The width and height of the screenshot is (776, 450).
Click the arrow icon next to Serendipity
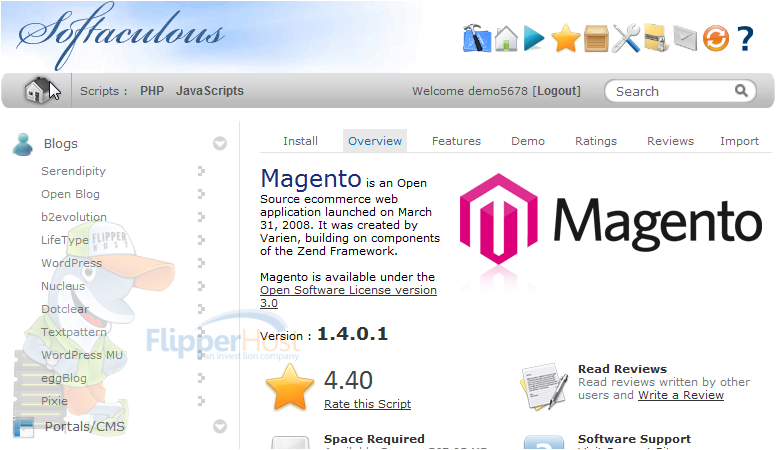[x=201, y=171]
